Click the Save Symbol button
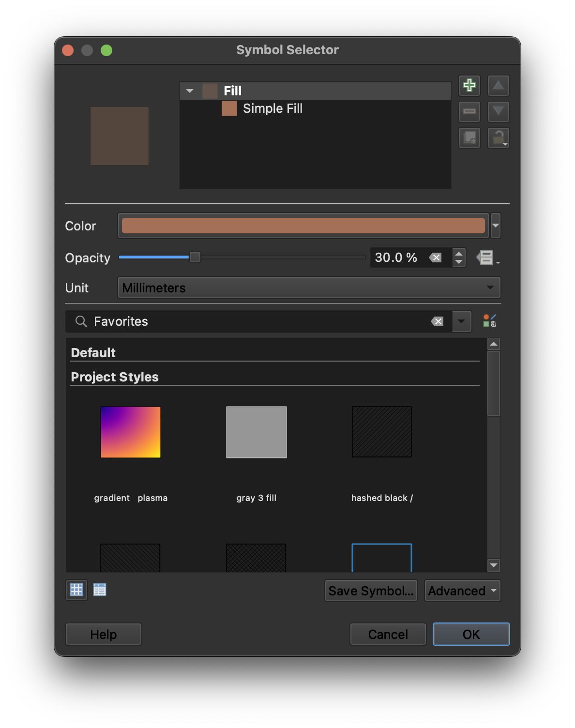Screen dimensions: 575x728 [x=371, y=591]
